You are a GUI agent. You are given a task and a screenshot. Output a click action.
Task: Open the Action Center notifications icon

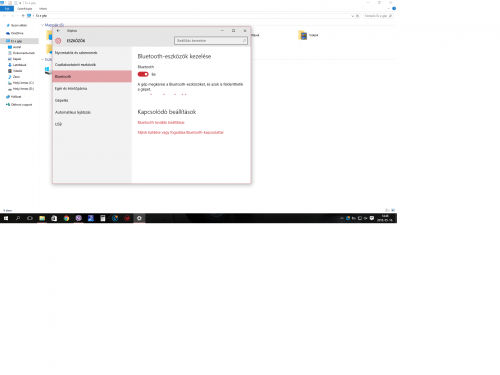372,218
